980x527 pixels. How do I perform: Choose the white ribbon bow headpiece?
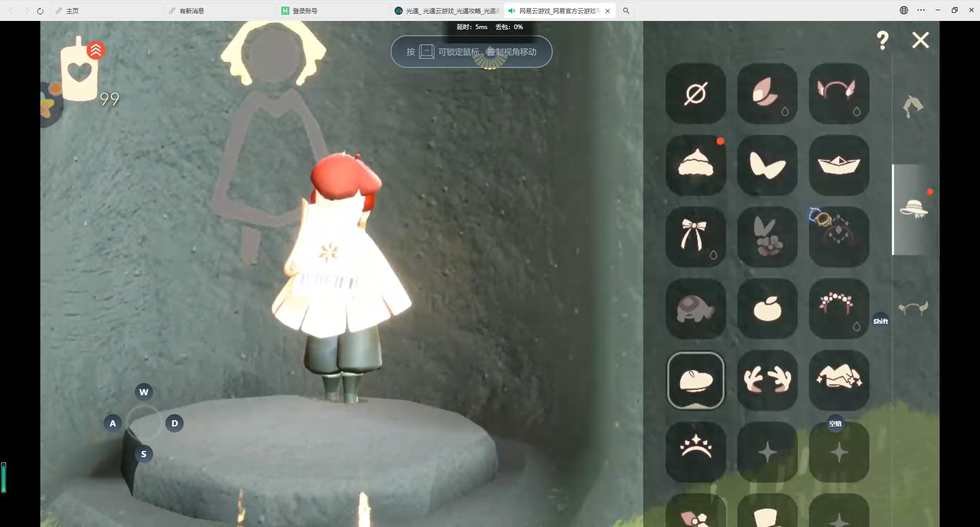click(x=695, y=236)
